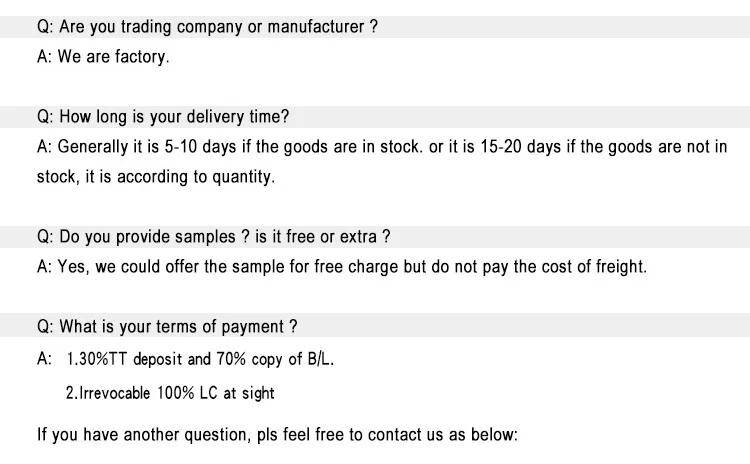Click 'it is according to quantity' line

(155, 177)
